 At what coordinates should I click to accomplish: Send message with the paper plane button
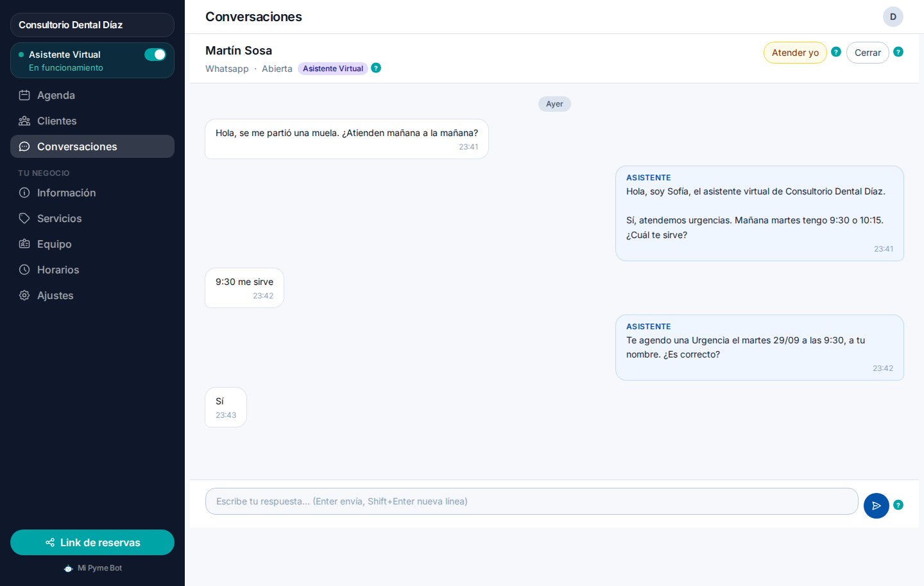(x=877, y=506)
